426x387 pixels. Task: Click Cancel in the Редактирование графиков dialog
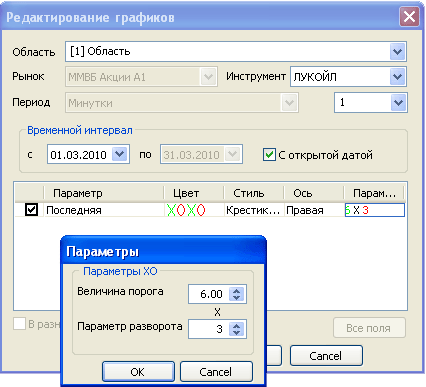(x=326, y=356)
